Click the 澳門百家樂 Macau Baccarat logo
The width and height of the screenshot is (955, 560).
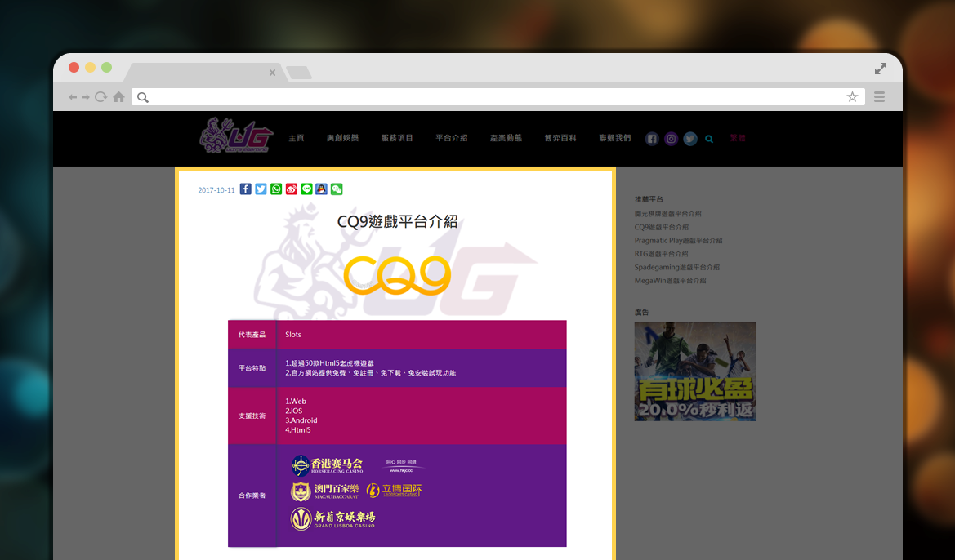tap(324, 491)
